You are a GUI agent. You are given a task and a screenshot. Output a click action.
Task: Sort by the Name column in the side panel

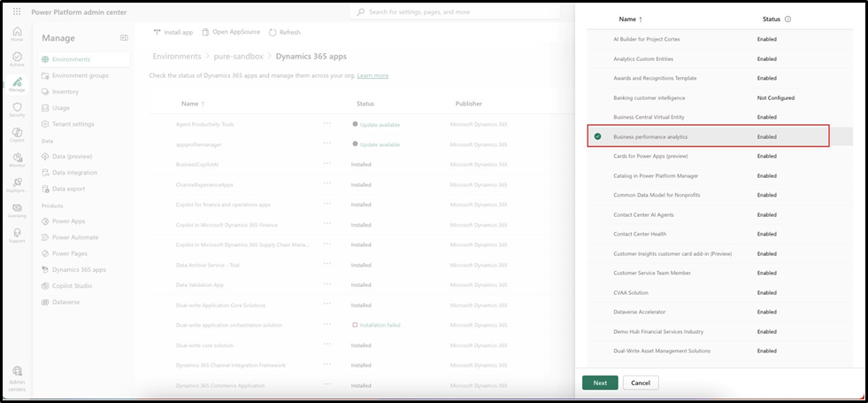point(631,19)
